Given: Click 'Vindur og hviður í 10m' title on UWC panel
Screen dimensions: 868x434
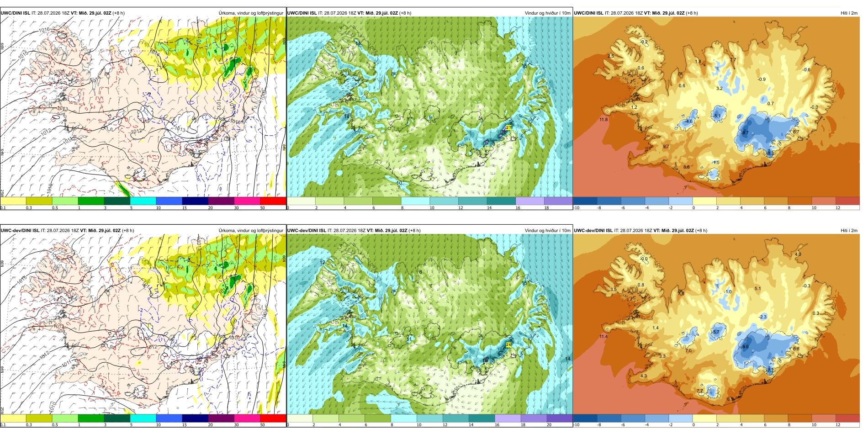Looking at the screenshot, I should click(x=547, y=13).
